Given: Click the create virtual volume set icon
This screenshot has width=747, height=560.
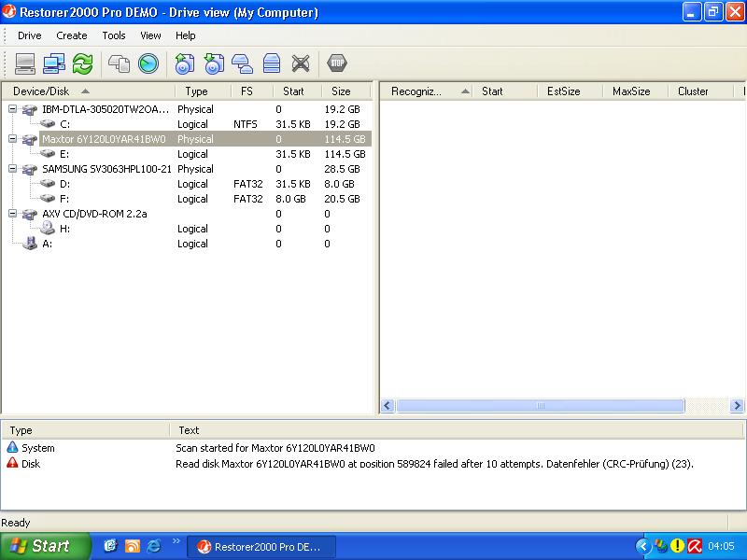Looking at the screenshot, I should click(272, 63).
